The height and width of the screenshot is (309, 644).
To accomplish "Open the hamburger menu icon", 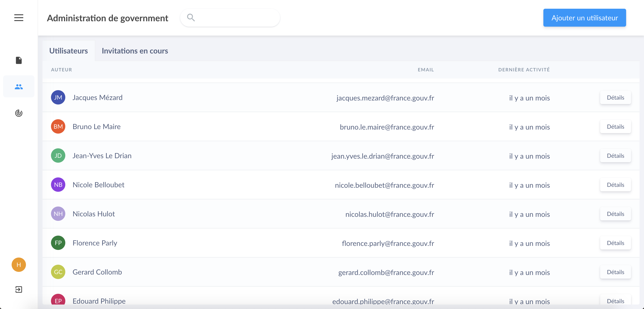I will (x=19, y=18).
